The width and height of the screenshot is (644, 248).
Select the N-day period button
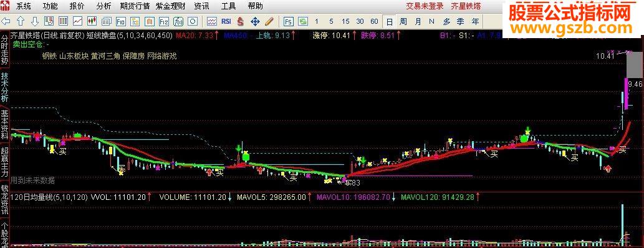pyautogui.click(x=431, y=21)
